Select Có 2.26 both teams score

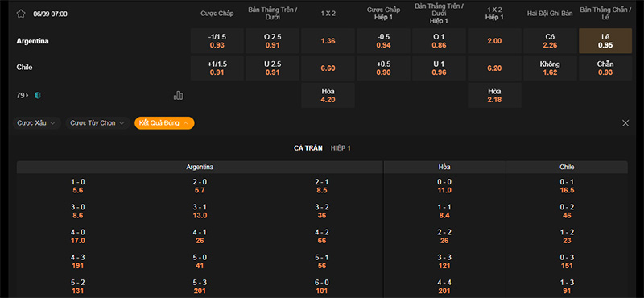[550, 41]
